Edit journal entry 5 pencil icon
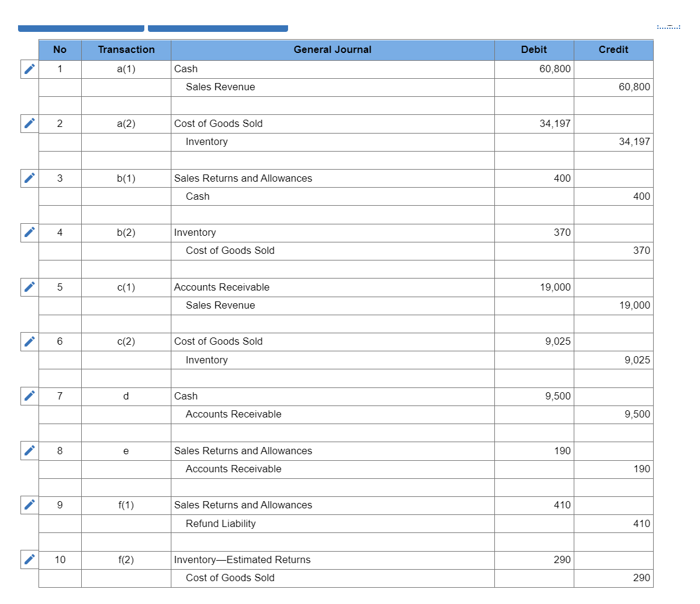700x604 pixels. click(29, 287)
